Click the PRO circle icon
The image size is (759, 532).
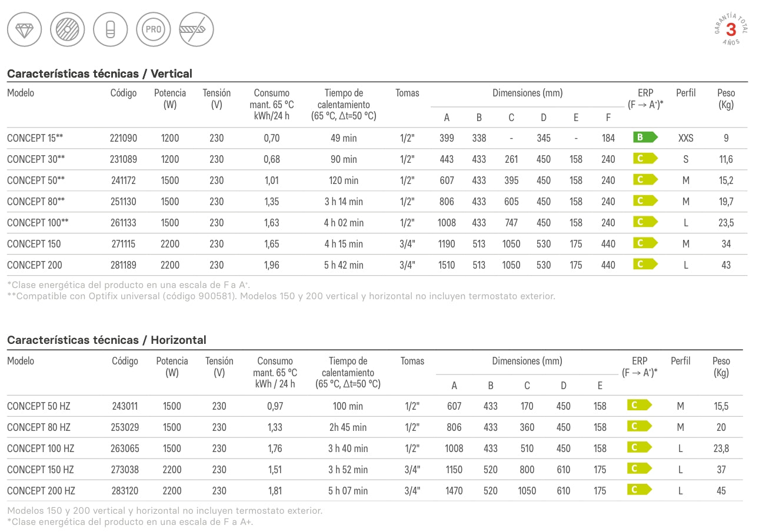[x=153, y=29]
